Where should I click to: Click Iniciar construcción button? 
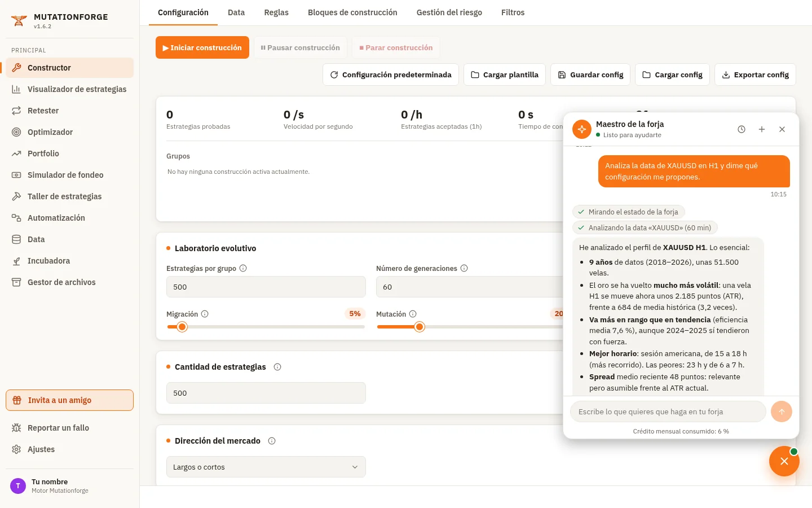click(202, 48)
